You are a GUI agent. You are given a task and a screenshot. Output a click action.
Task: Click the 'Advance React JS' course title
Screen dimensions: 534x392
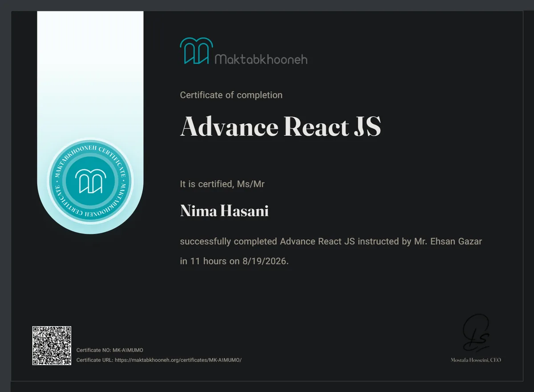(x=280, y=127)
